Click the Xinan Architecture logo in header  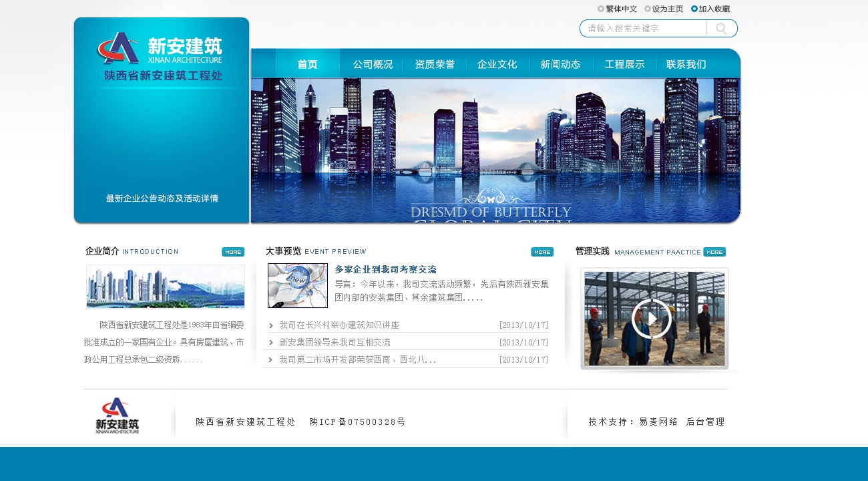(x=161, y=56)
